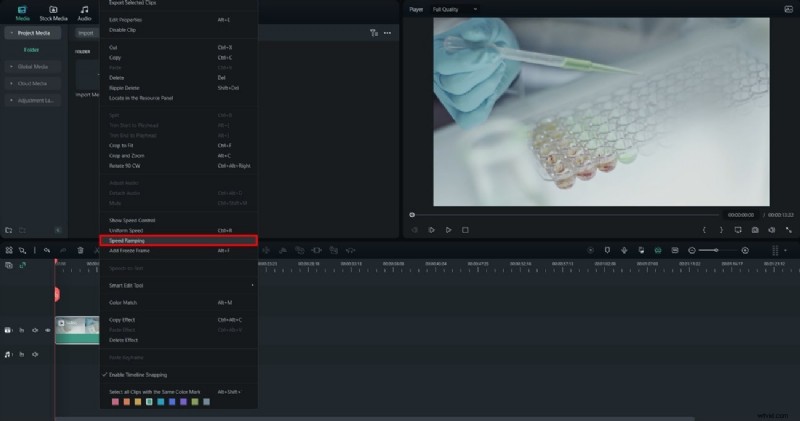Expand the Global Media section

(x=32, y=66)
